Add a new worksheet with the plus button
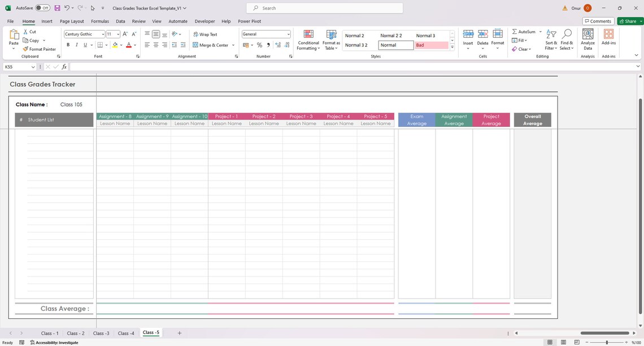The image size is (644, 346). pyautogui.click(x=180, y=333)
